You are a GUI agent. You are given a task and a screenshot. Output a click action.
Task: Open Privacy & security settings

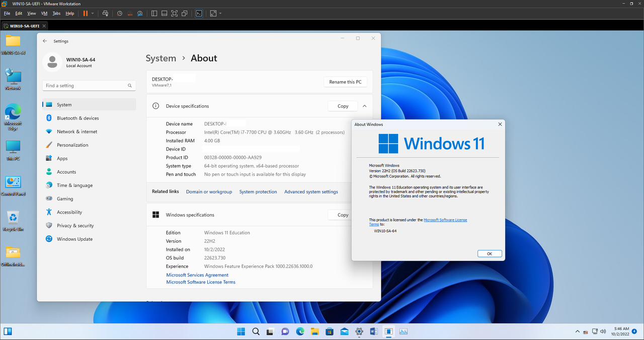click(x=89, y=226)
